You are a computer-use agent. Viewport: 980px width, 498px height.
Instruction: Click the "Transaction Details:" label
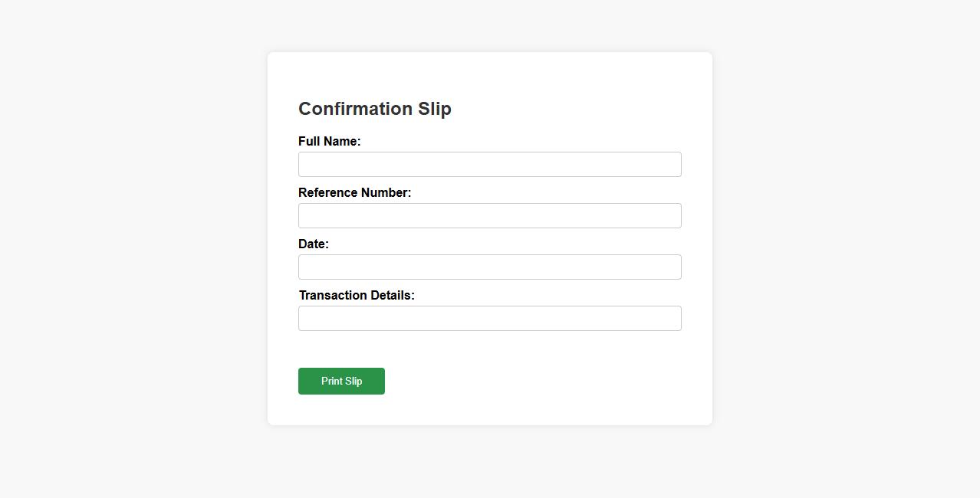pos(357,296)
